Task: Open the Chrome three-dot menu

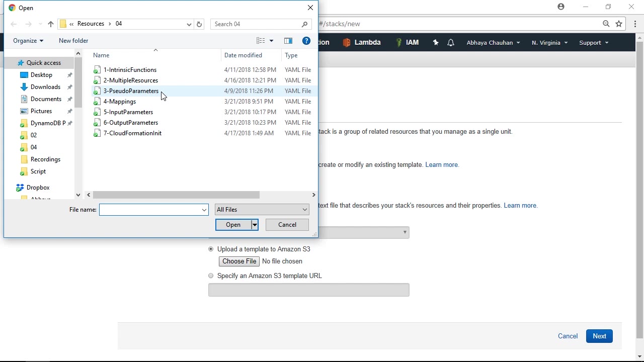Action: (x=635, y=24)
